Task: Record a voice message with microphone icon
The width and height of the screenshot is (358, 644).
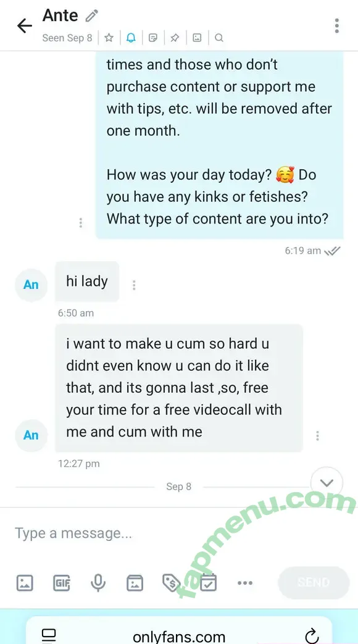Action: pyautogui.click(x=98, y=583)
